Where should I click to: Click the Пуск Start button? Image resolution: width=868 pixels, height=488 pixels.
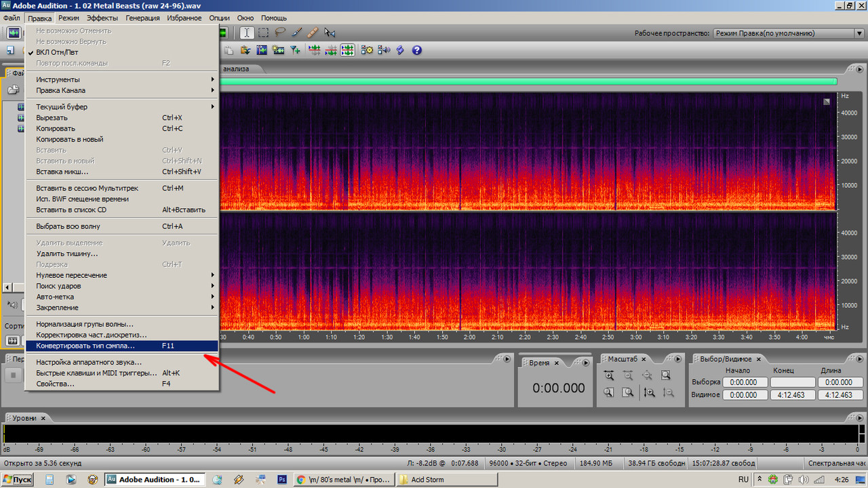18,480
